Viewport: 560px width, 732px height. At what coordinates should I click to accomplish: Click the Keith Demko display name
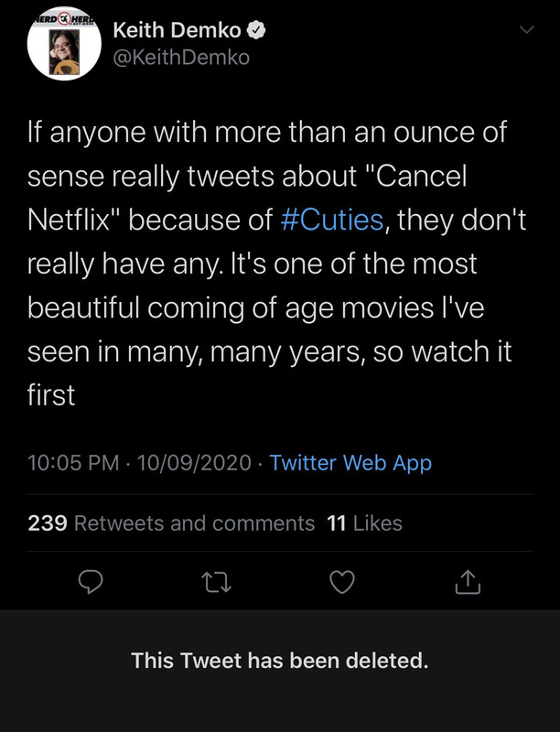177,30
